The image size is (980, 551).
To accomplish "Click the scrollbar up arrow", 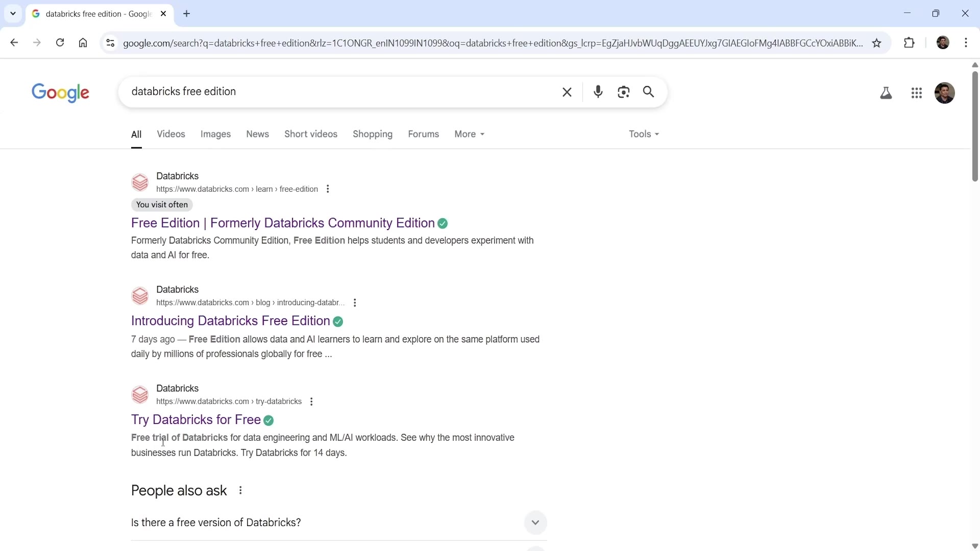I will click(x=975, y=65).
